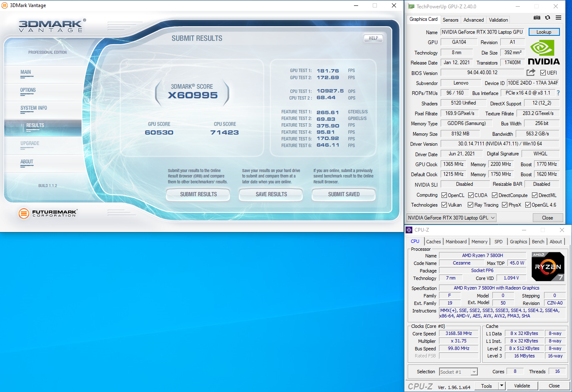Open the About tab in CPU-Z

click(x=556, y=242)
